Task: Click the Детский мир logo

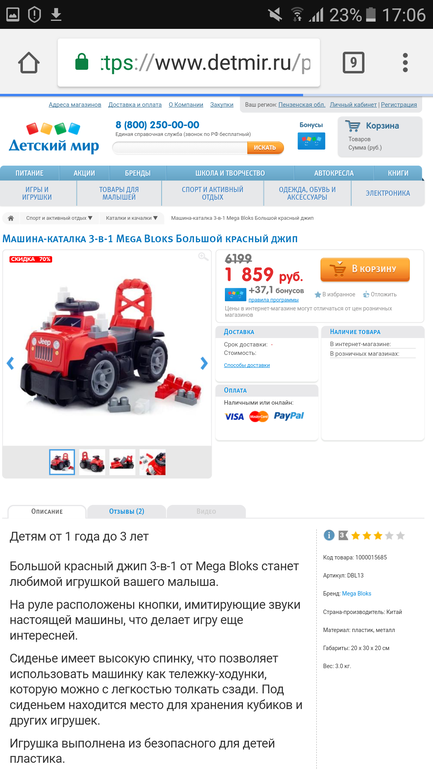Action: (54, 138)
